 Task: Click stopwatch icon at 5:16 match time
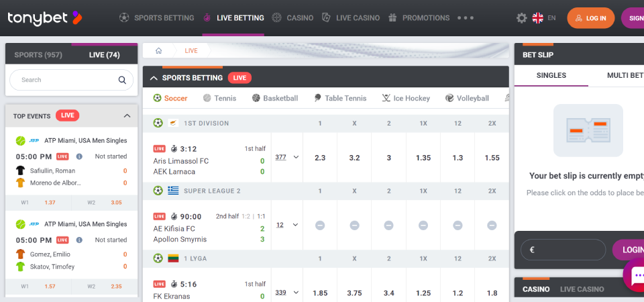[x=174, y=284]
